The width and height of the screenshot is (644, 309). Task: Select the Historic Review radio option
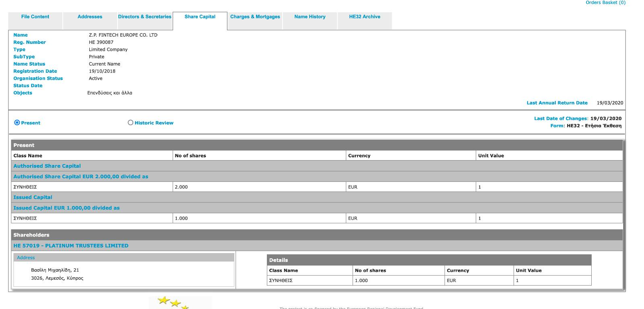(x=130, y=123)
